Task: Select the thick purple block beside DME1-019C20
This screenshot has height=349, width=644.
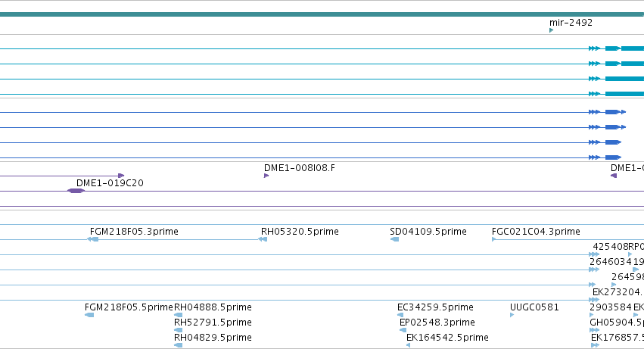Action: 76,191
